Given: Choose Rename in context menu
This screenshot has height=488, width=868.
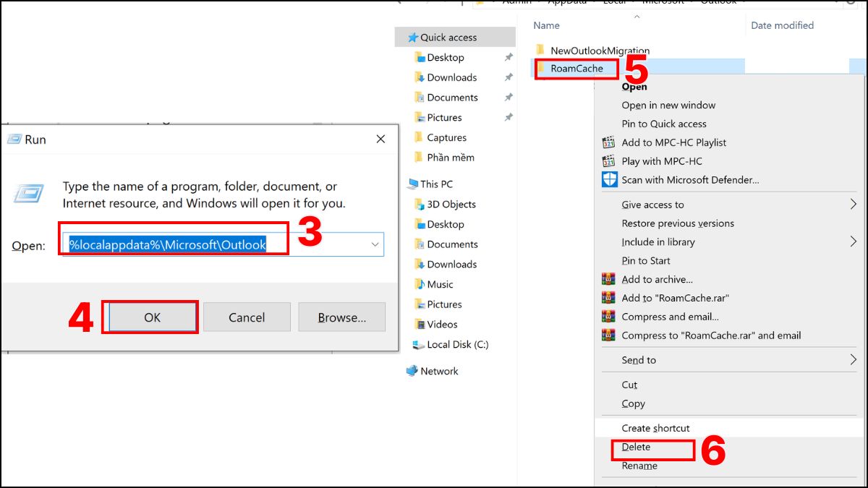Looking at the screenshot, I should [x=639, y=466].
